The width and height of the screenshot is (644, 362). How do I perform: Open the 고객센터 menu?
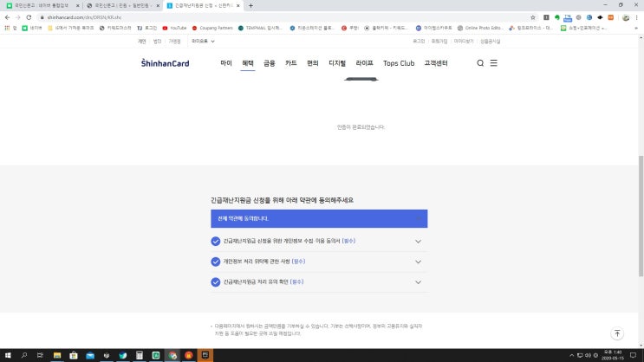[x=436, y=63]
